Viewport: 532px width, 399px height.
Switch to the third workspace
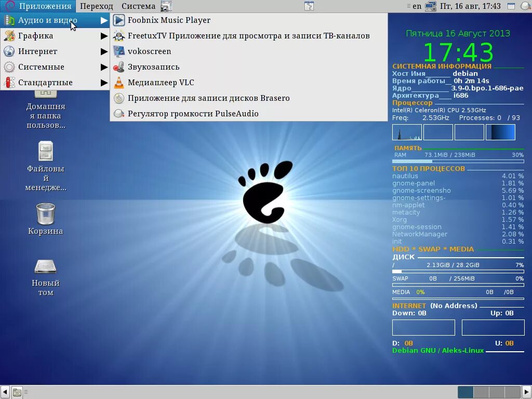tap(497, 392)
